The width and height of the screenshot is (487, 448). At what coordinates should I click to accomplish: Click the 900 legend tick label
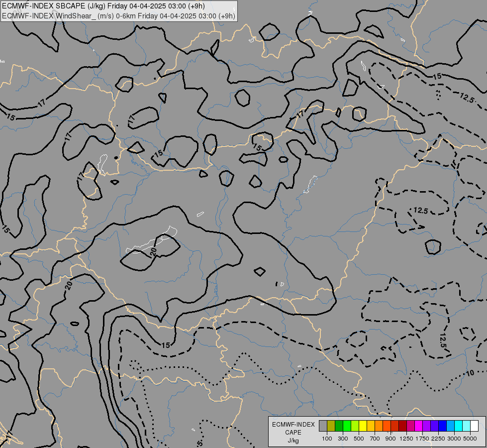coord(390,439)
